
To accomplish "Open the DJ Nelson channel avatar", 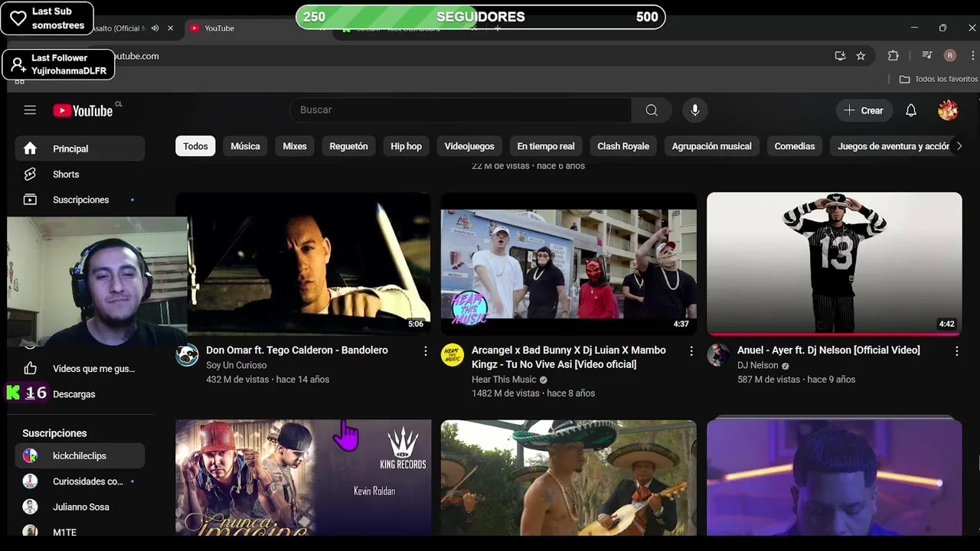I will tap(718, 355).
